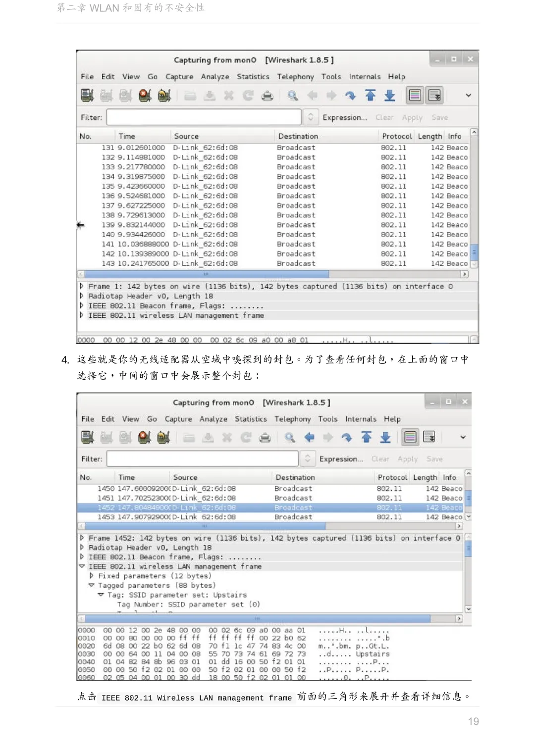
Task: Stop the running capture in upper Wireshark window
Action: point(145,95)
